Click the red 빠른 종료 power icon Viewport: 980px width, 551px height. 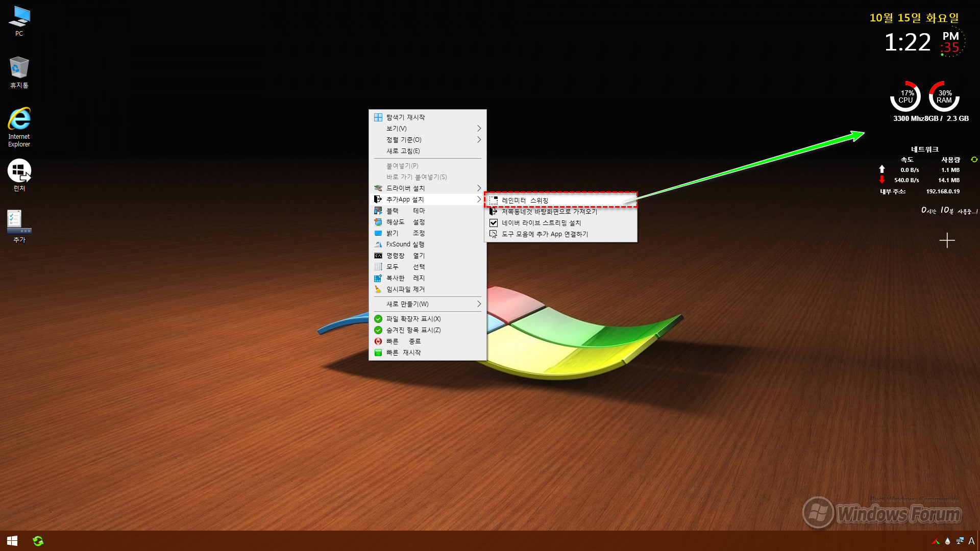[x=378, y=341]
